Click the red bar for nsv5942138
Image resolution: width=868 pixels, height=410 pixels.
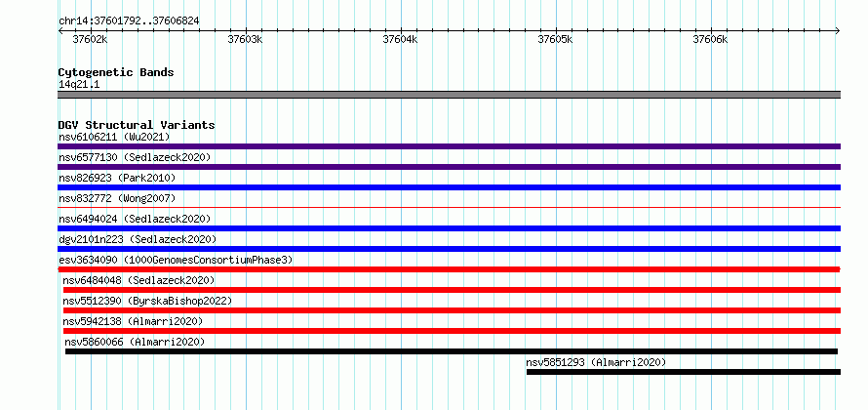452,331
